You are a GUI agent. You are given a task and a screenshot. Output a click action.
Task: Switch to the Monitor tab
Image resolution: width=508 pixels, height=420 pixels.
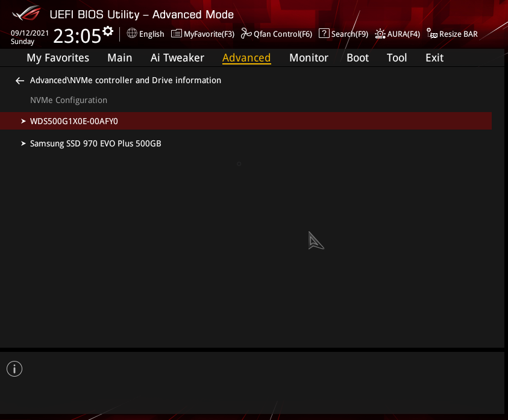point(309,57)
